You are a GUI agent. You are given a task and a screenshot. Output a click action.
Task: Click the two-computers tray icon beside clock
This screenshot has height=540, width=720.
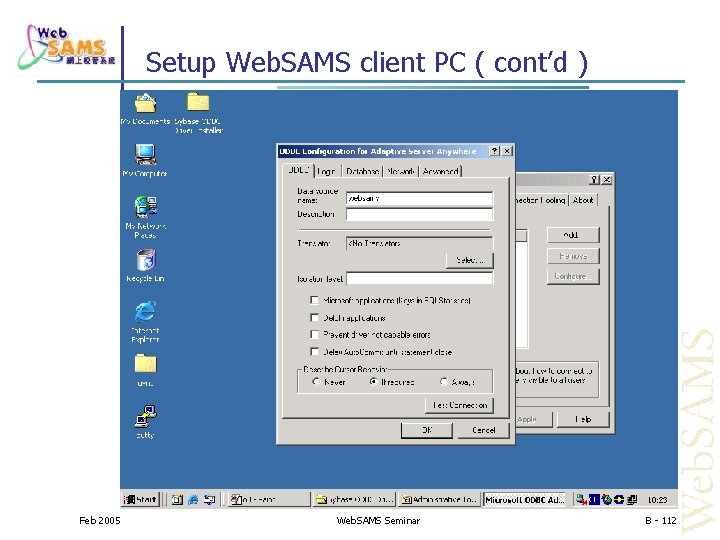(633, 500)
